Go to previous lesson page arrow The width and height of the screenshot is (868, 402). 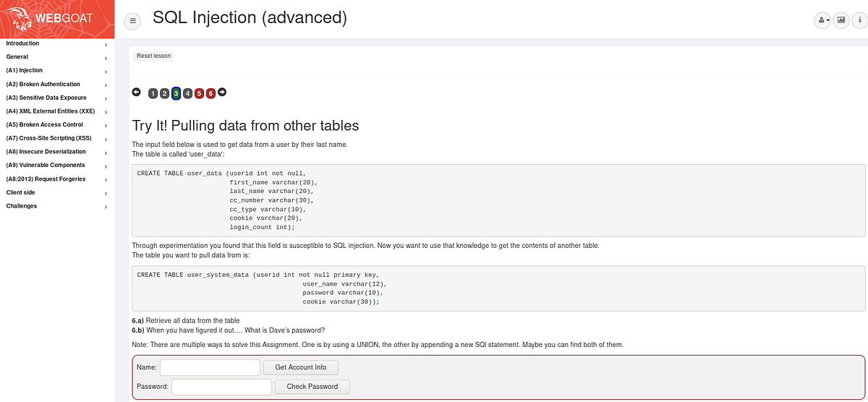coord(136,92)
